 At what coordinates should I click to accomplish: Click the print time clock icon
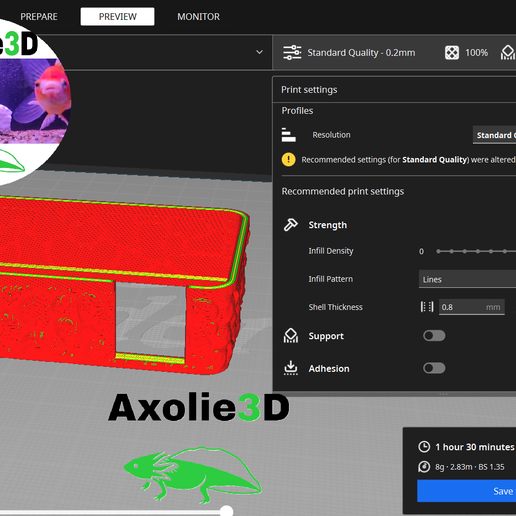tap(424, 447)
